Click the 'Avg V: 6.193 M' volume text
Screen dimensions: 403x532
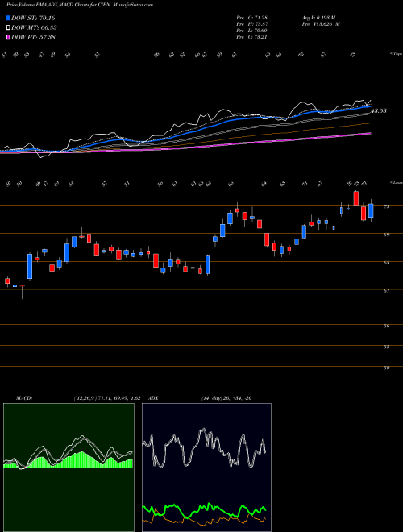pos(320,17)
